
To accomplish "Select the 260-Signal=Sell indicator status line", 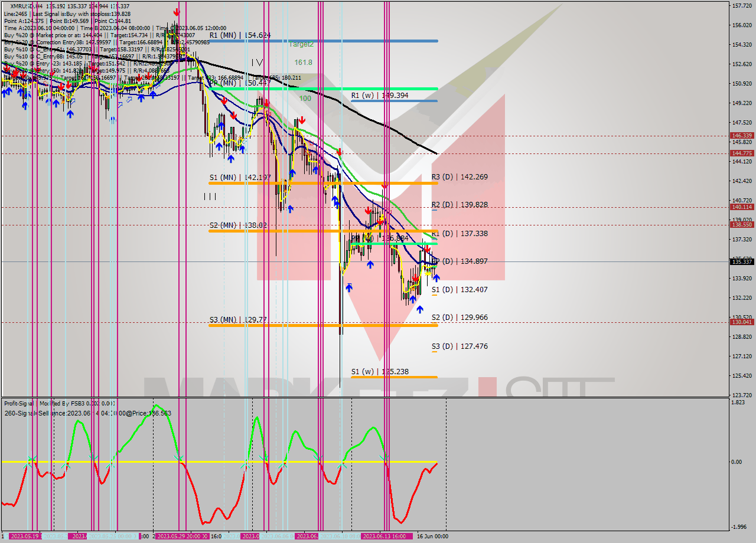I will (87, 413).
